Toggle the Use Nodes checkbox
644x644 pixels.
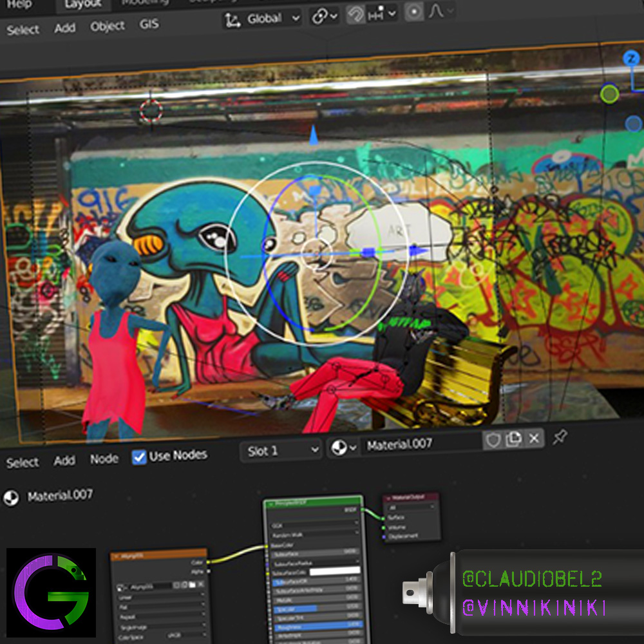(139, 457)
